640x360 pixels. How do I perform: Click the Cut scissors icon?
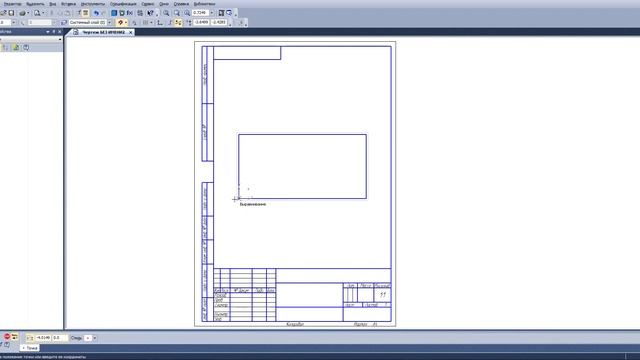pyautogui.click(x=51, y=13)
